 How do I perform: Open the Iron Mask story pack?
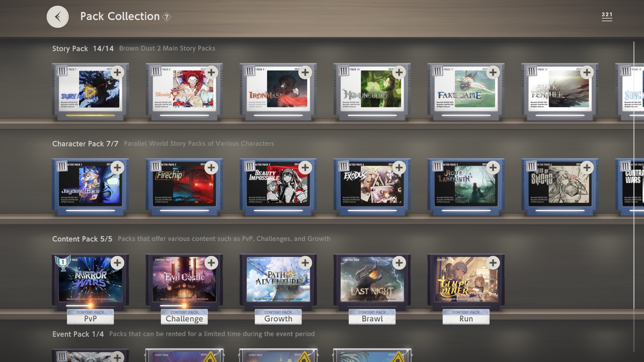tap(278, 92)
